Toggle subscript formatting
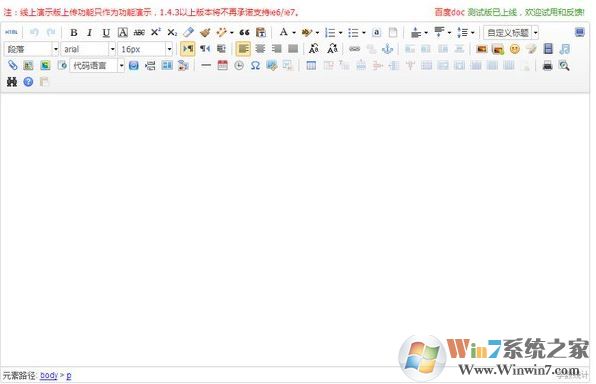The height and width of the screenshot is (384, 596). (172, 33)
